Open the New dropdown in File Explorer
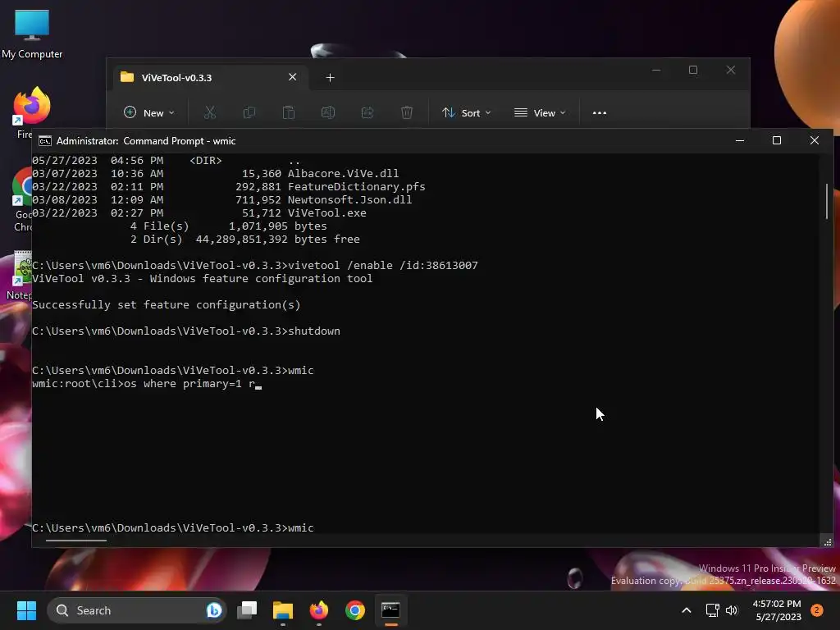This screenshot has width=840, height=630. (x=149, y=112)
